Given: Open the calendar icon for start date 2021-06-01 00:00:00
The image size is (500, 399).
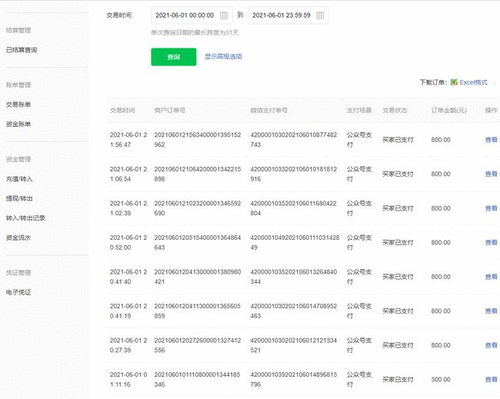Looking at the screenshot, I should pos(224,15).
